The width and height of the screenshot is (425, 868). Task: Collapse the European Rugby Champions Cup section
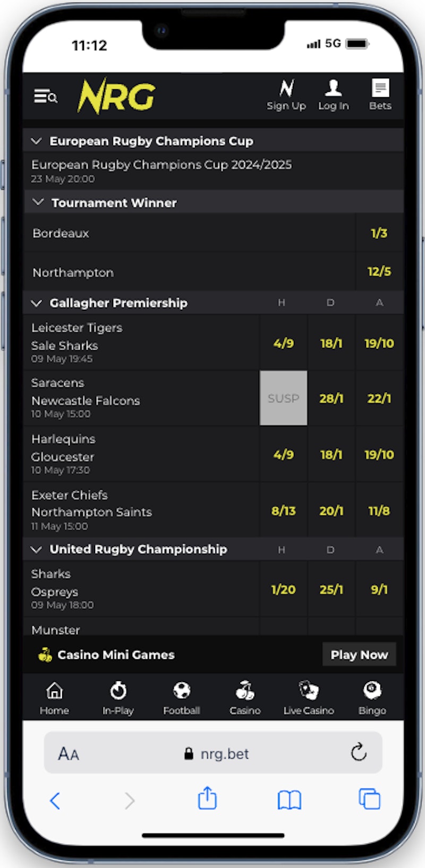pos(37,141)
